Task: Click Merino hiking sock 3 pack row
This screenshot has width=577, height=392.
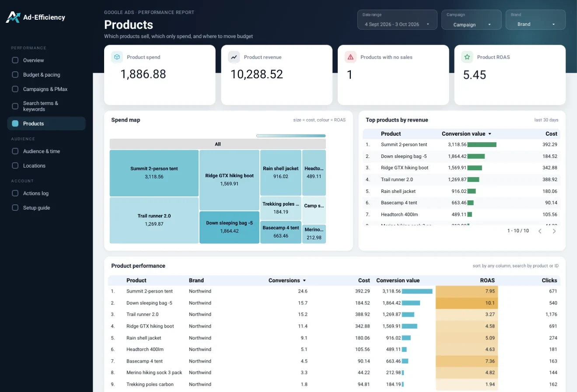Action: 334,373
